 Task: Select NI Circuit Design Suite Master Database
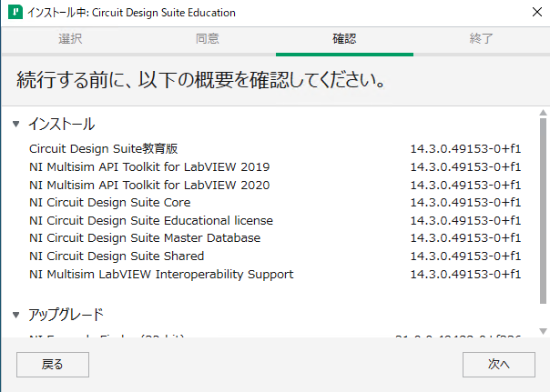pyautogui.click(x=145, y=238)
